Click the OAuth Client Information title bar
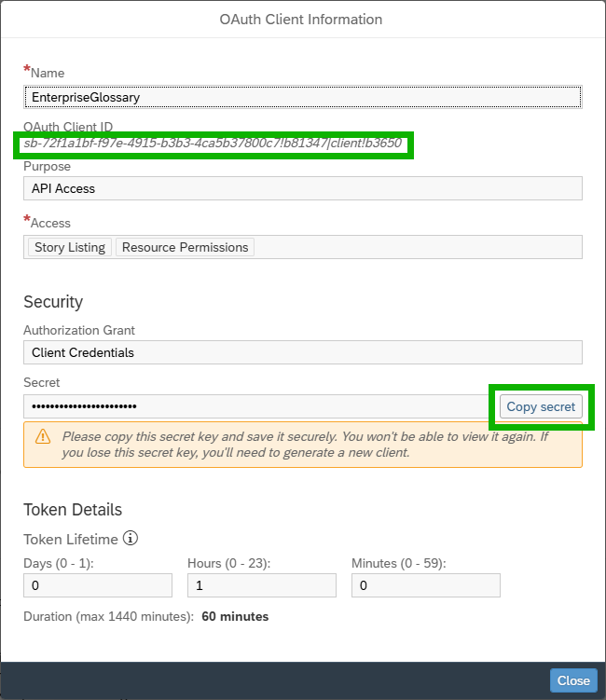The height and width of the screenshot is (700, 606). [302, 19]
